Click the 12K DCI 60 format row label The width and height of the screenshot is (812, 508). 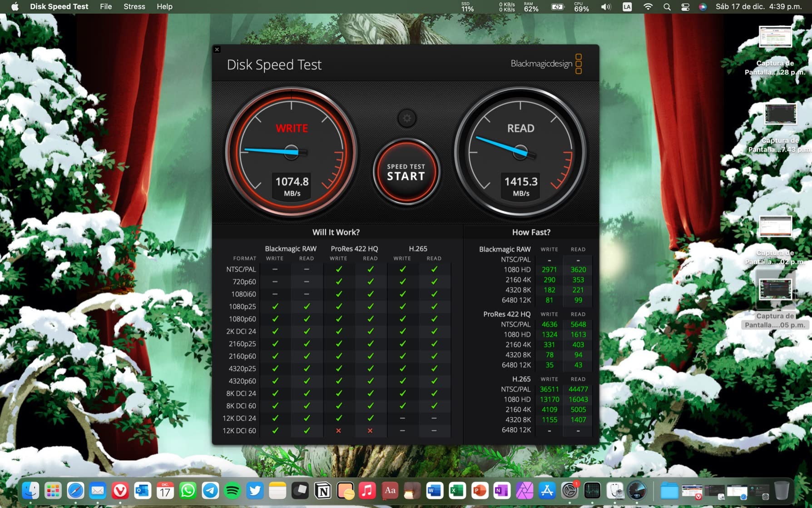pos(239,430)
